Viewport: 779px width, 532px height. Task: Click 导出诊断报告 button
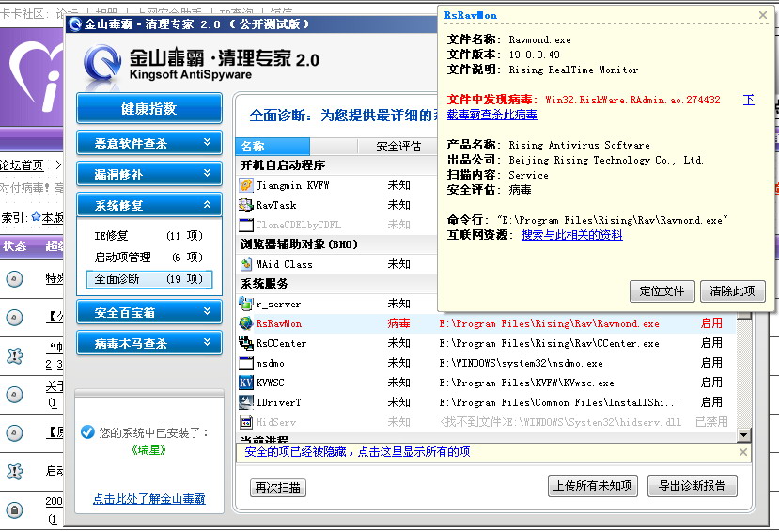[692, 486]
